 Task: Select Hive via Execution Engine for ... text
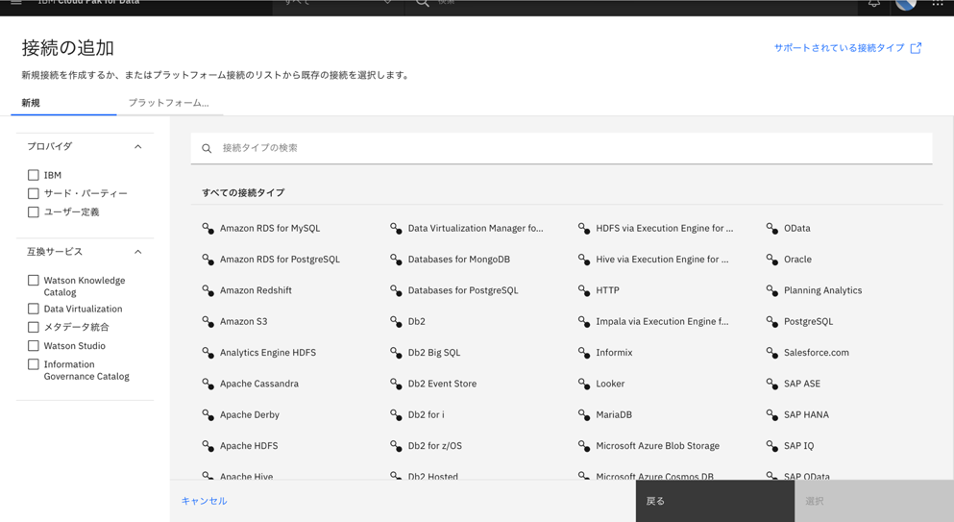[662, 259]
